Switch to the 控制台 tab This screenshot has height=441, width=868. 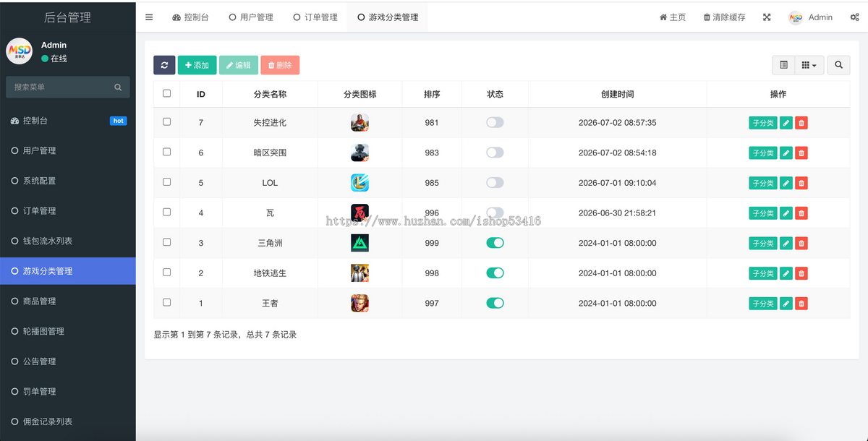click(190, 17)
